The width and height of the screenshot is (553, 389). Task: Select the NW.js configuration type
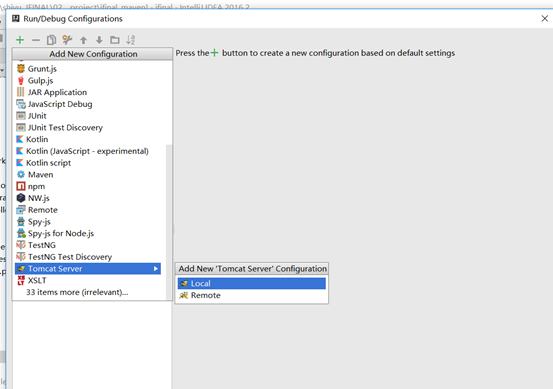pyautogui.click(x=87, y=198)
